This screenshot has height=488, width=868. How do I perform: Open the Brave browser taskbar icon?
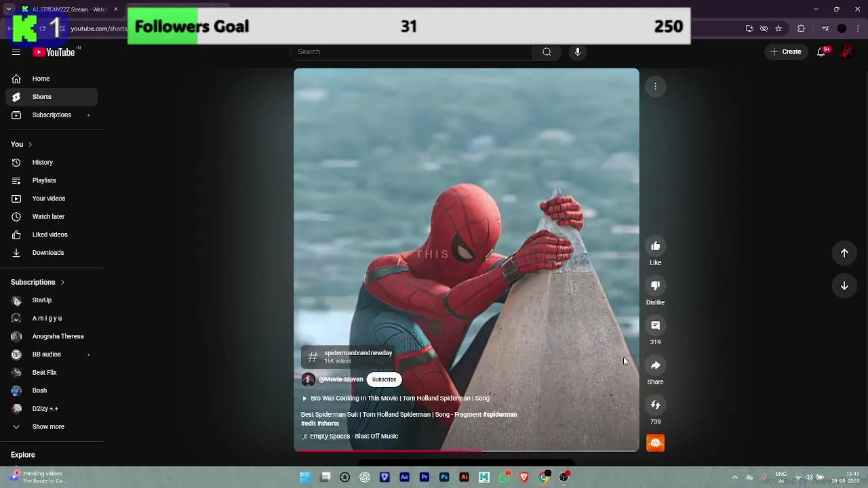[524, 477]
